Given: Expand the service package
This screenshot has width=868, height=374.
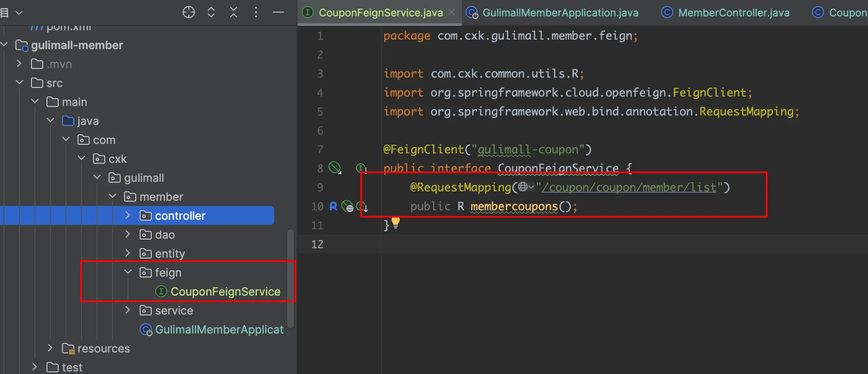Looking at the screenshot, I should pyautogui.click(x=128, y=310).
